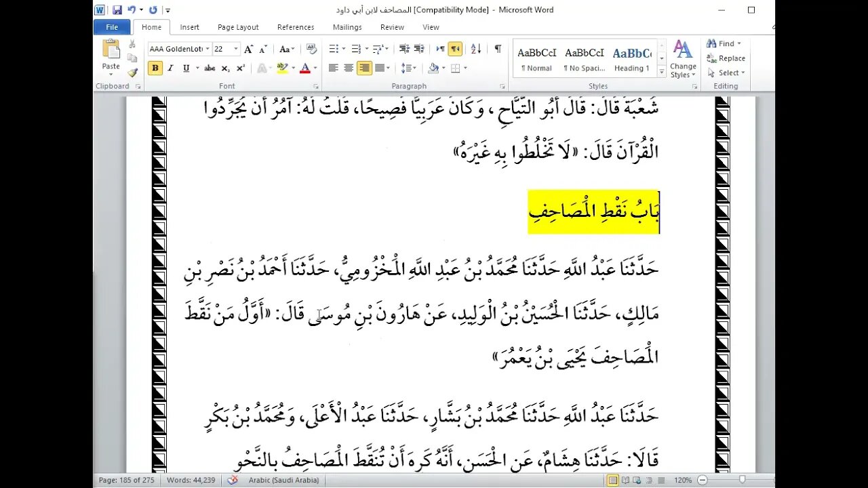Apply the Heading 1 style
This screenshot has height=488, width=868.
[x=631, y=58]
